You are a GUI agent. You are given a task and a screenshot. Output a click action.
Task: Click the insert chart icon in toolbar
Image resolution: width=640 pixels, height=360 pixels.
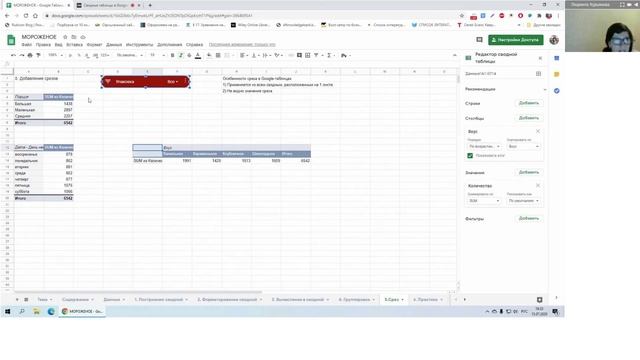308,55
